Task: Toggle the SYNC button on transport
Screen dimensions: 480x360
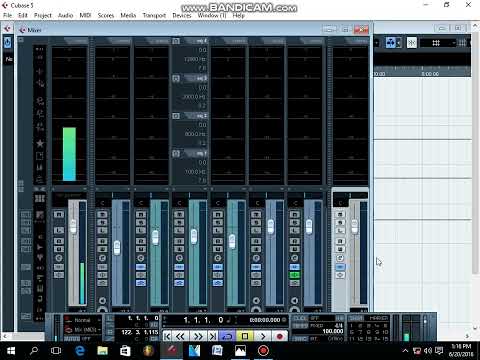Action: click(x=300, y=338)
